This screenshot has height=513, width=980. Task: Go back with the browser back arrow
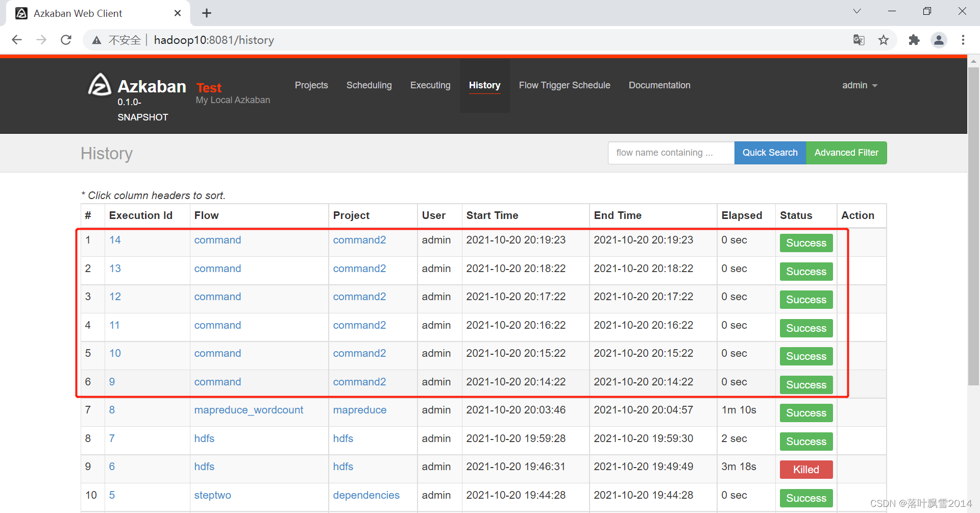click(x=17, y=40)
